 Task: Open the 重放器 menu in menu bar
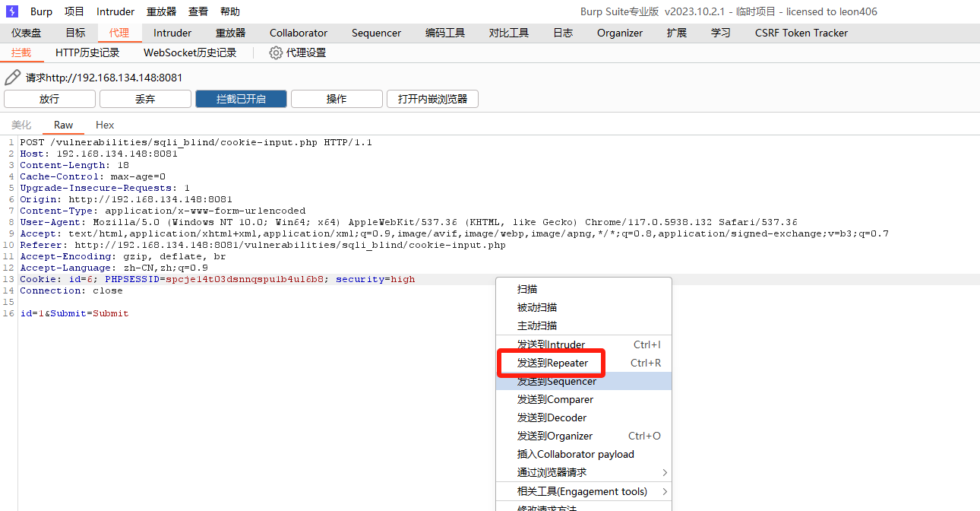click(x=161, y=11)
